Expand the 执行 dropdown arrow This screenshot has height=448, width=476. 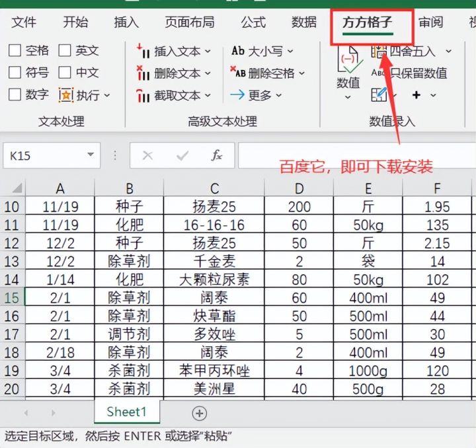[x=107, y=95]
